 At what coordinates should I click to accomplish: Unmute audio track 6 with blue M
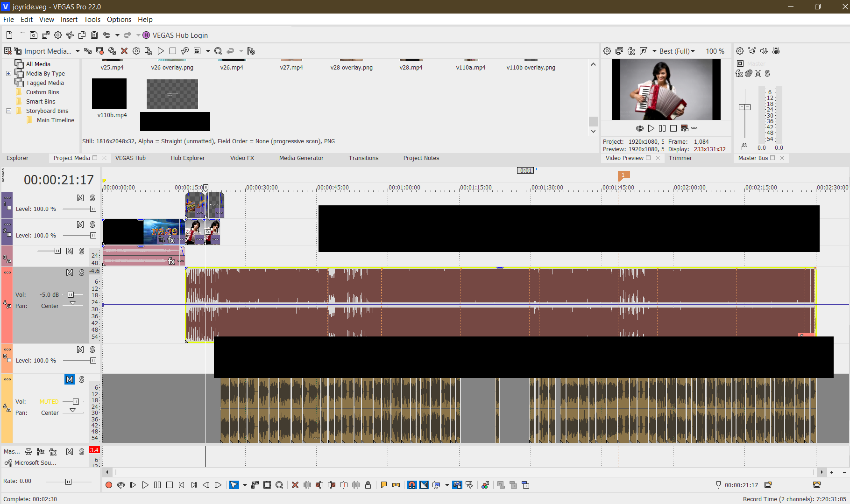[x=70, y=379]
